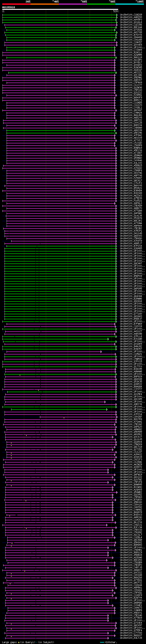Click label UniRef100_C1DY19
Viewport: 146px width, 644px height.
[x=131, y=326]
